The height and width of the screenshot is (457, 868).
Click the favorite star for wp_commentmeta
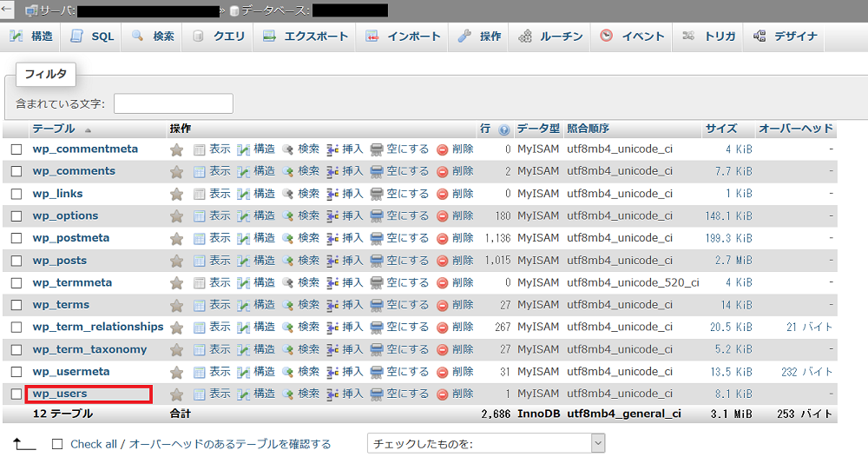176,149
